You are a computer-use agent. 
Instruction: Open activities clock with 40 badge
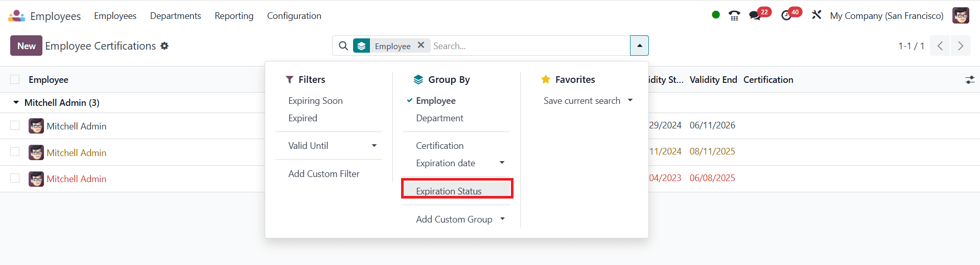[x=791, y=14]
